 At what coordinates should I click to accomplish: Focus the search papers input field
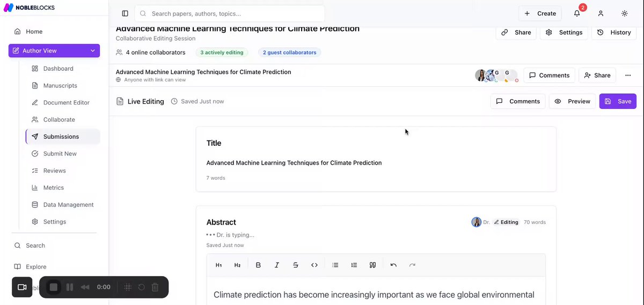pyautogui.click(x=230, y=13)
